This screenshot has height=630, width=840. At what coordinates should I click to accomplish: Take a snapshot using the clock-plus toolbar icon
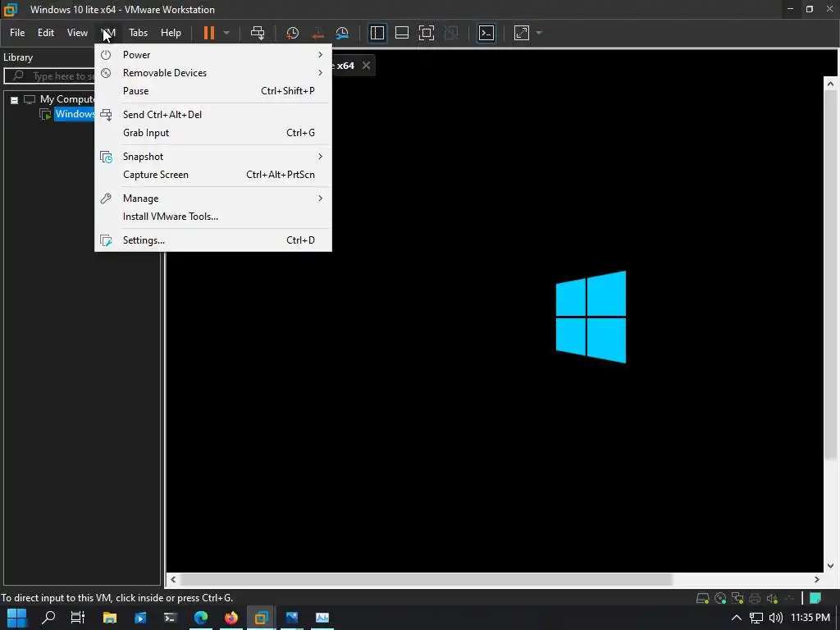coord(293,33)
